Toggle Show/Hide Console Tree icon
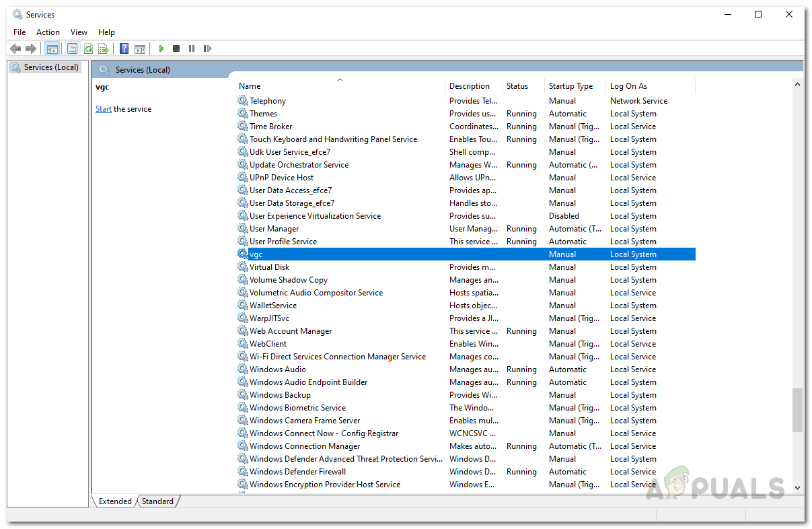The width and height of the screenshot is (812, 529). tap(52, 48)
